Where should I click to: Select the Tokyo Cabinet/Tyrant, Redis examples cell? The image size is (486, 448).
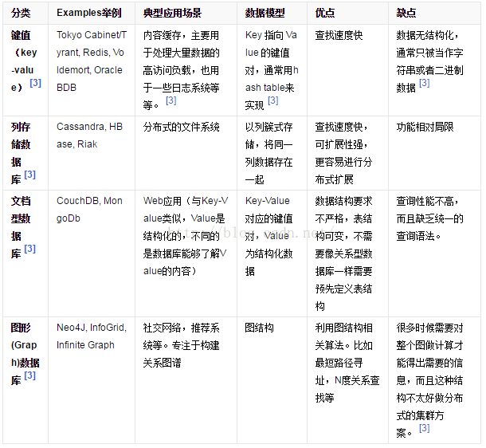pos(92,70)
